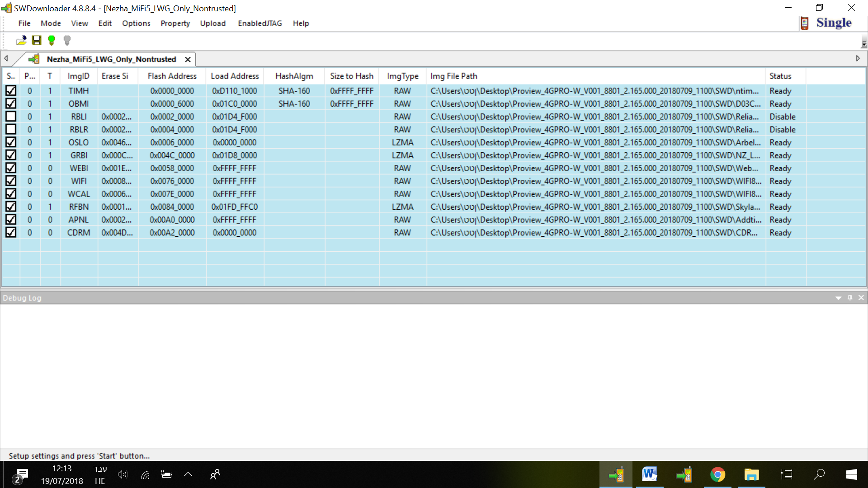The image size is (868, 488).
Task: Open the Options menu
Action: pyautogui.click(x=136, y=23)
